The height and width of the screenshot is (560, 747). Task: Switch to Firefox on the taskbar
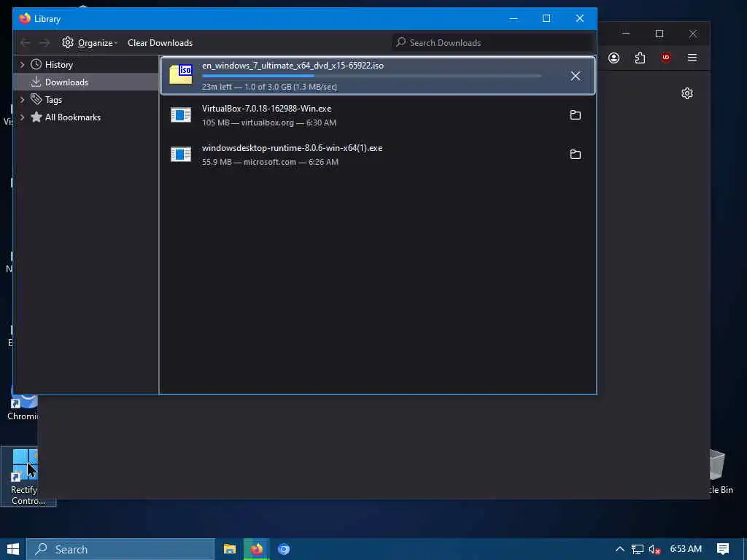point(257,549)
